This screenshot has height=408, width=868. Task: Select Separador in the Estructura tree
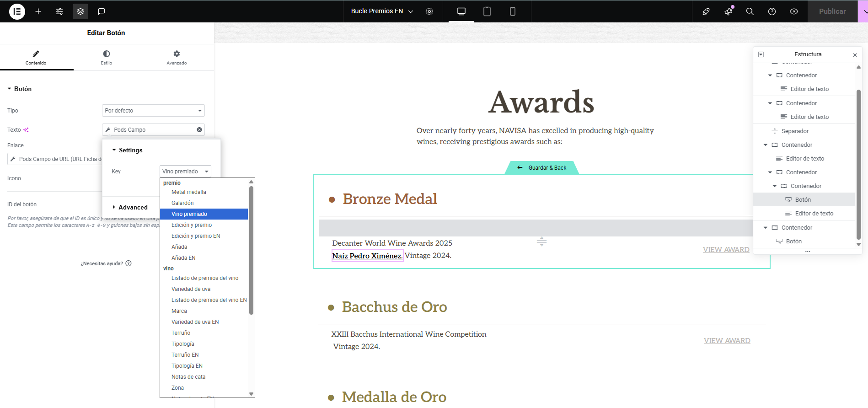[x=795, y=131]
